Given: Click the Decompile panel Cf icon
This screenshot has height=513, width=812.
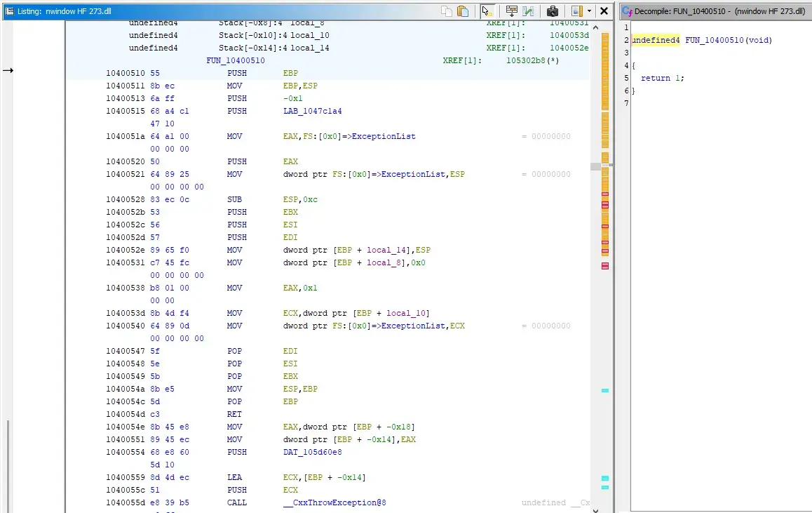Looking at the screenshot, I should [627, 11].
